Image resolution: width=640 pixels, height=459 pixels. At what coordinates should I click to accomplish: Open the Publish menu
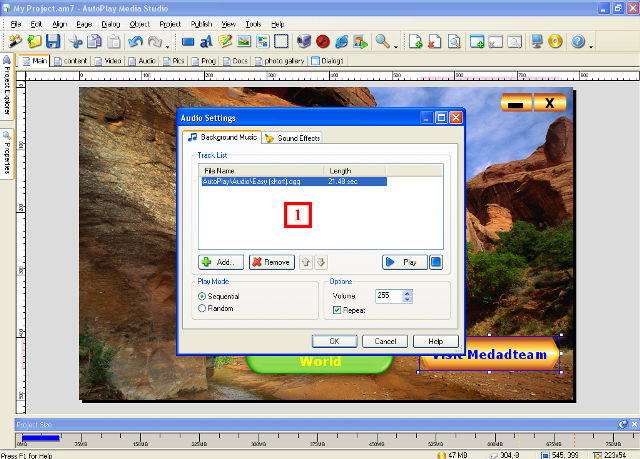[200, 22]
